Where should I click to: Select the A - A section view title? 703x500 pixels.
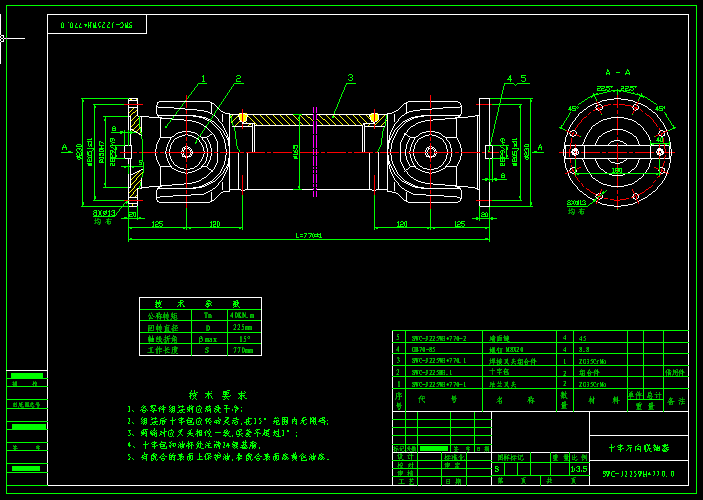(x=618, y=72)
